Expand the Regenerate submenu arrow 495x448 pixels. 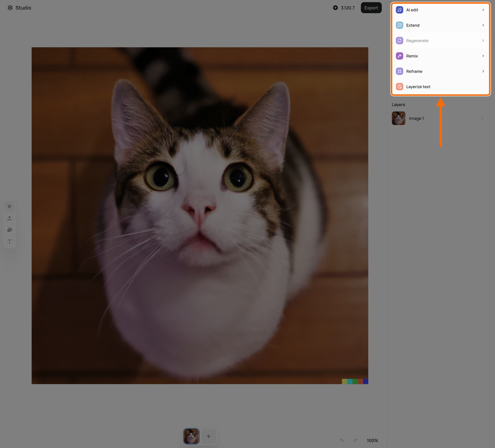(483, 41)
